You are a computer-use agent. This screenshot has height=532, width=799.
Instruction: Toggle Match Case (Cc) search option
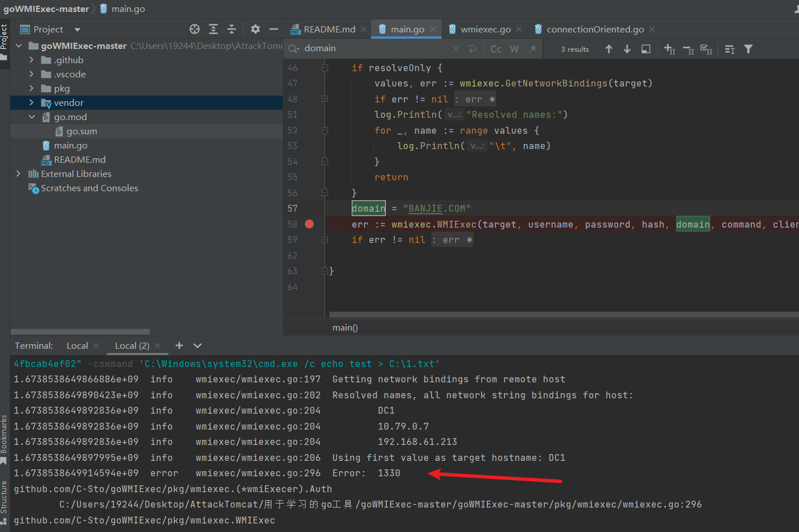[x=496, y=49]
